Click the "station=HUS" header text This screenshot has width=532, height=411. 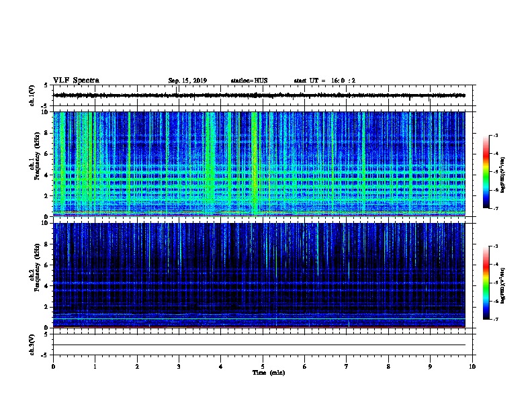point(249,81)
